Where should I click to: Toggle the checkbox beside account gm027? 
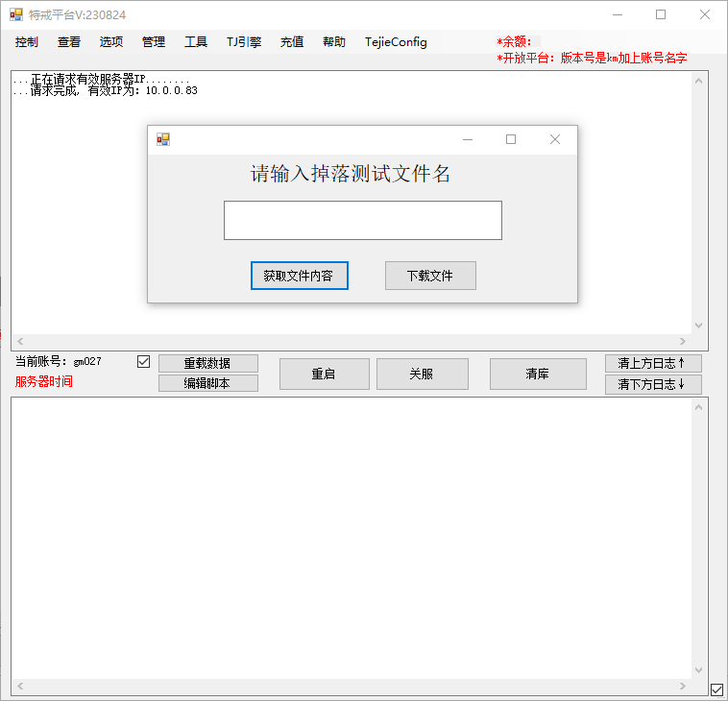(x=144, y=362)
